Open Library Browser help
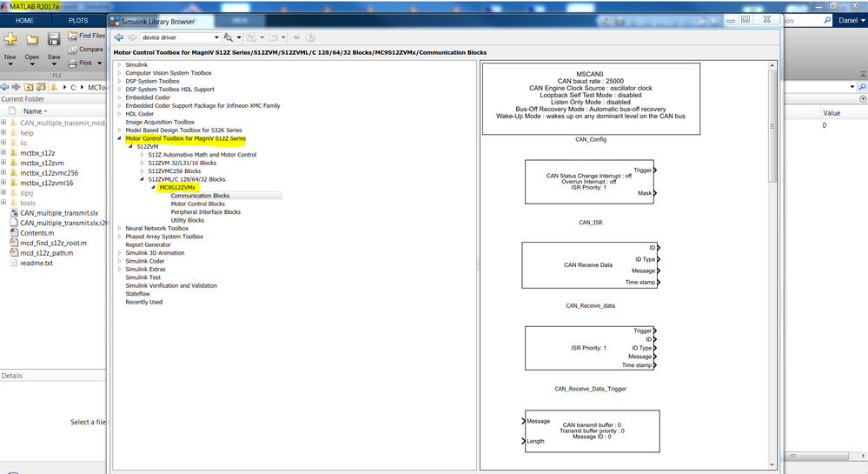Screen dimensions: 868x474 (310, 37)
